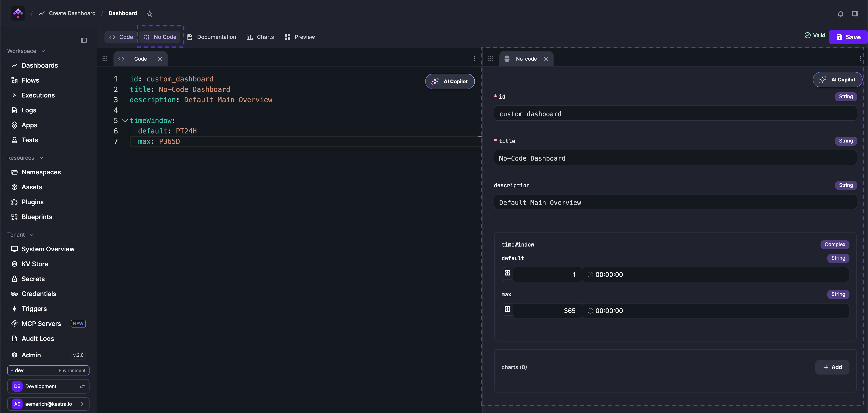
Task: Star the Dashboard as favorite
Action: 150,14
